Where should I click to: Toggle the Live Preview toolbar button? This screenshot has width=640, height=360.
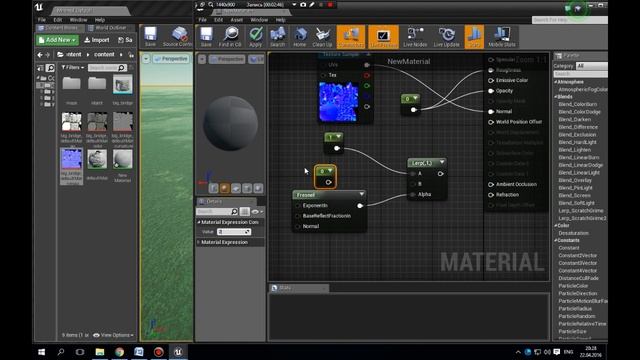pos(383,37)
